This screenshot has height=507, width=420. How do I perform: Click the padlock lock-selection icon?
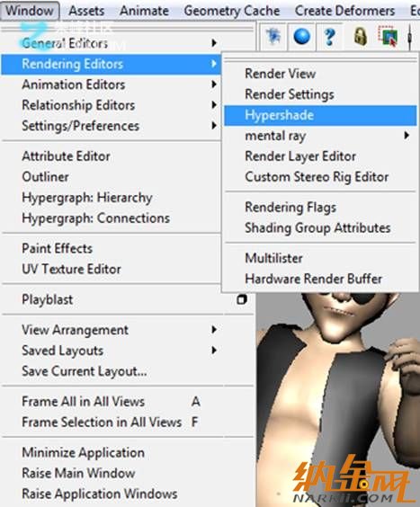[x=360, y=36]
